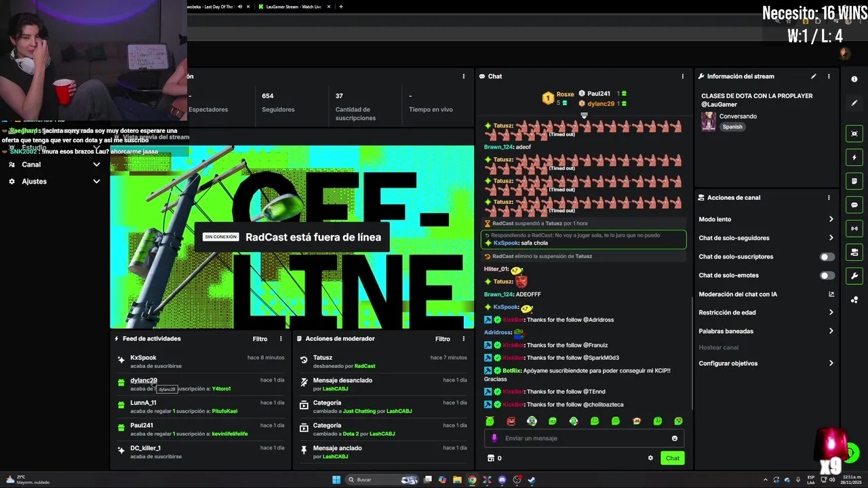Viewport: 868px width, 488px height.
Task: Toggle the lightning bolt panel icon in sidebar
Action: click(x=854, y=157)
